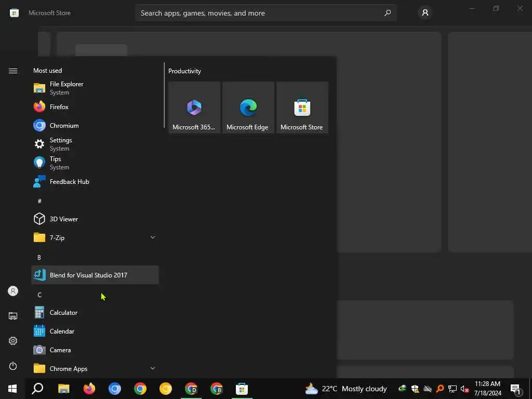Open the user account icon in Start sidebar
This screenshot has width=532, height=399.
pyautogui.click(x=13, y=291)
